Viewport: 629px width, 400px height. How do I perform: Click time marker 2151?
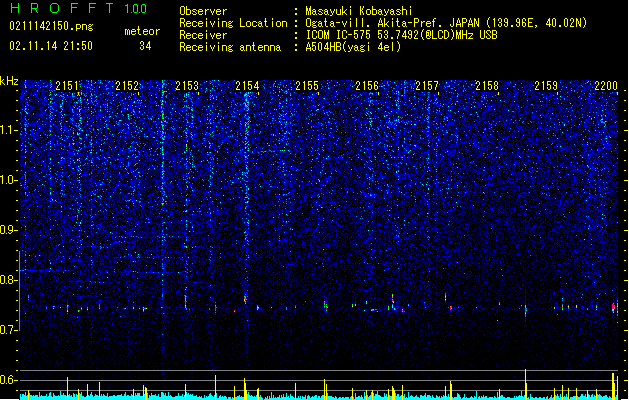point(67,86)
